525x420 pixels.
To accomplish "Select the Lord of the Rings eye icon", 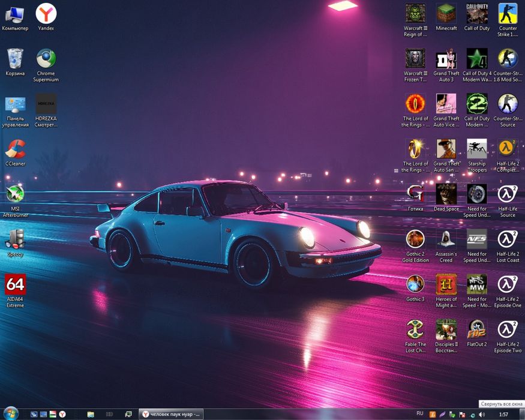I will click(415, 111).
